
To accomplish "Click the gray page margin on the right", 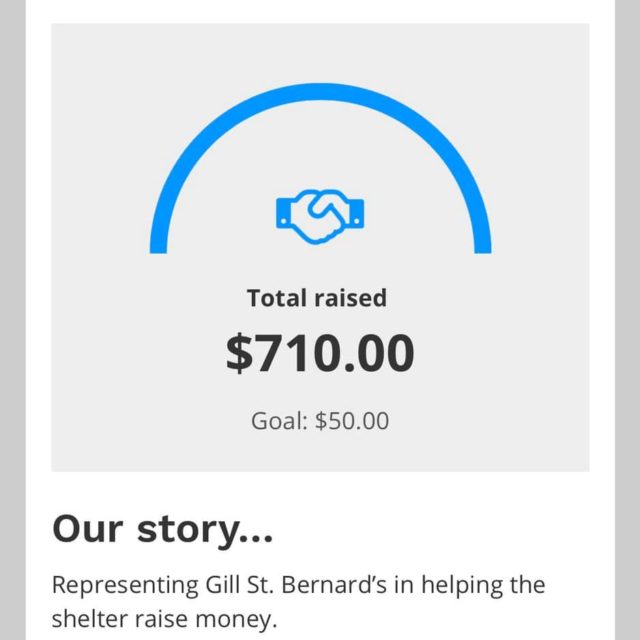I will 627,320.
